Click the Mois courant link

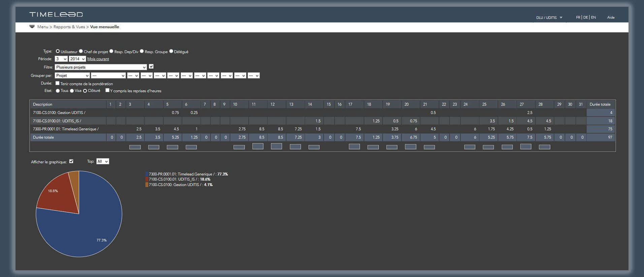pos(98,59)
